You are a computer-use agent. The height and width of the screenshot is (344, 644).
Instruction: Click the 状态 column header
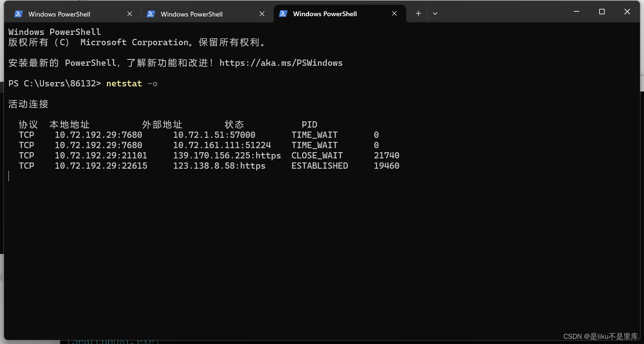click(x=235, y=125)
